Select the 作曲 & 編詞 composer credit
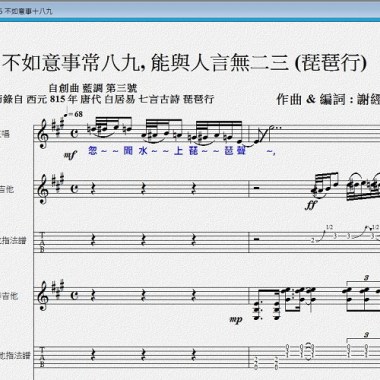This screenshot has width=380, height=380. click(x=328, y=99)
